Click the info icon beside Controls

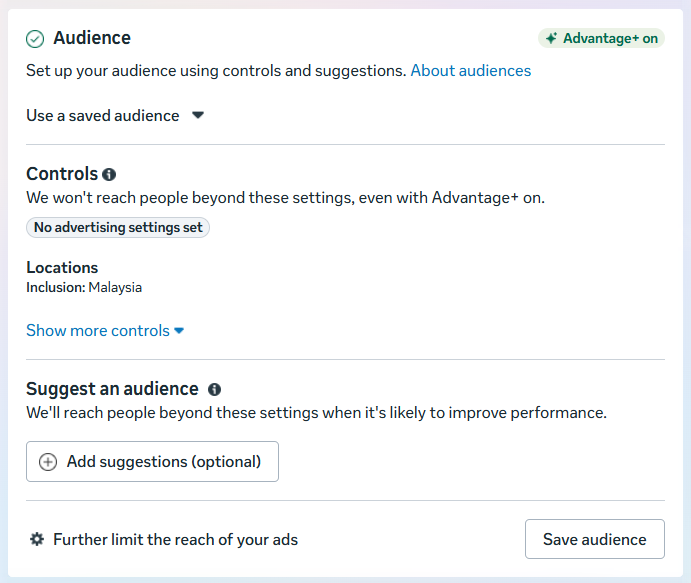coord(109,174)
